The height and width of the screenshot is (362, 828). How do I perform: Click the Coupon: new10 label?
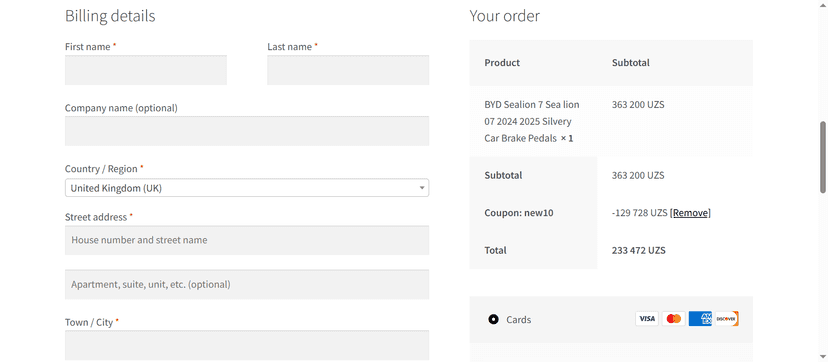519,213
